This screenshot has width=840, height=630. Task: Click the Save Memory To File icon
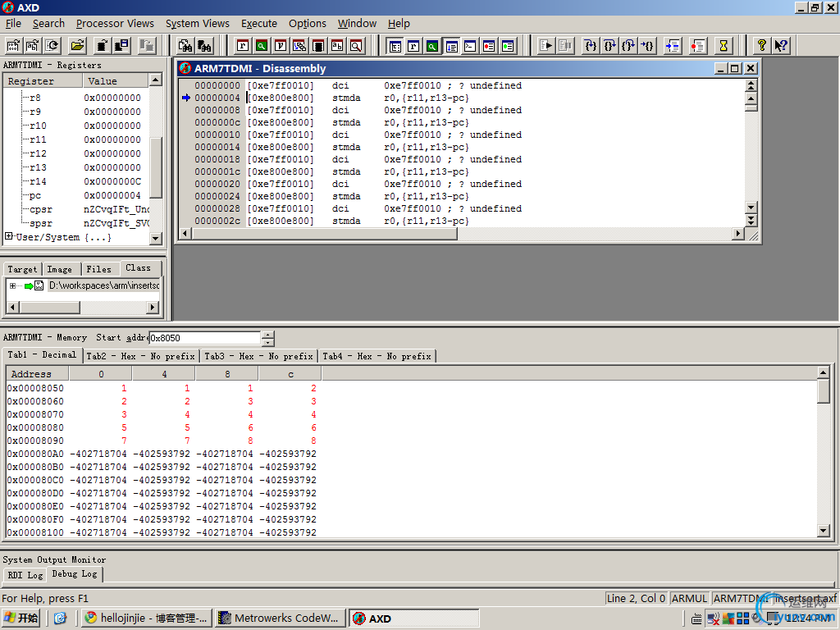tap(122, 46)
